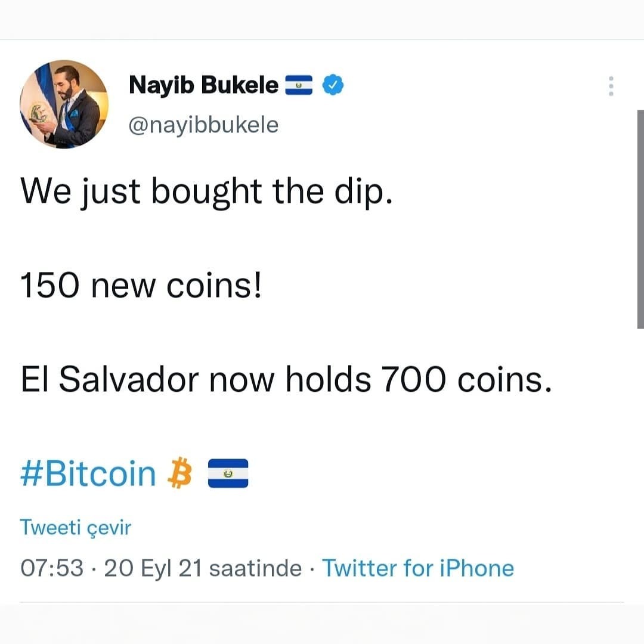Open the @nayibbukele handle link
Viewport: 644px width, 644px height.
click(204, 125)
